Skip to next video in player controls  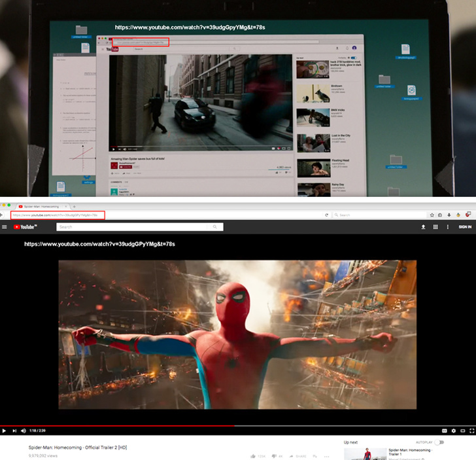pyautogui.click(x=14, y=430)
